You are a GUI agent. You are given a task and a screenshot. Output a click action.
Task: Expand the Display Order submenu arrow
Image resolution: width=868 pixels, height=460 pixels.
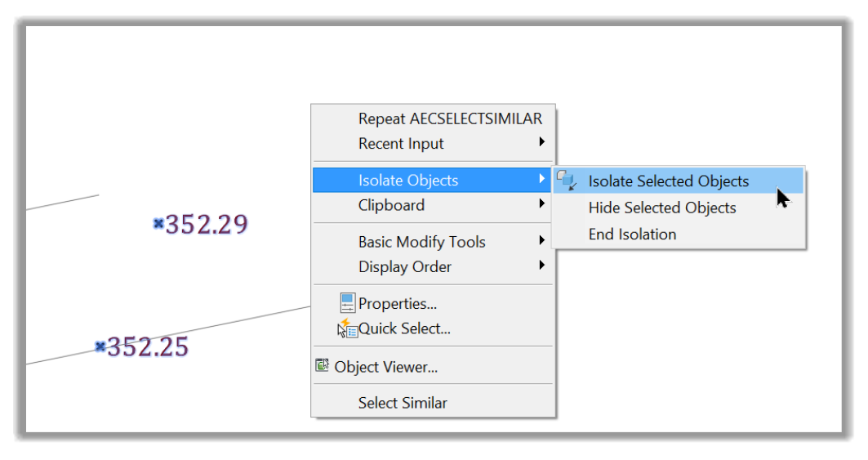coord(542,265)
